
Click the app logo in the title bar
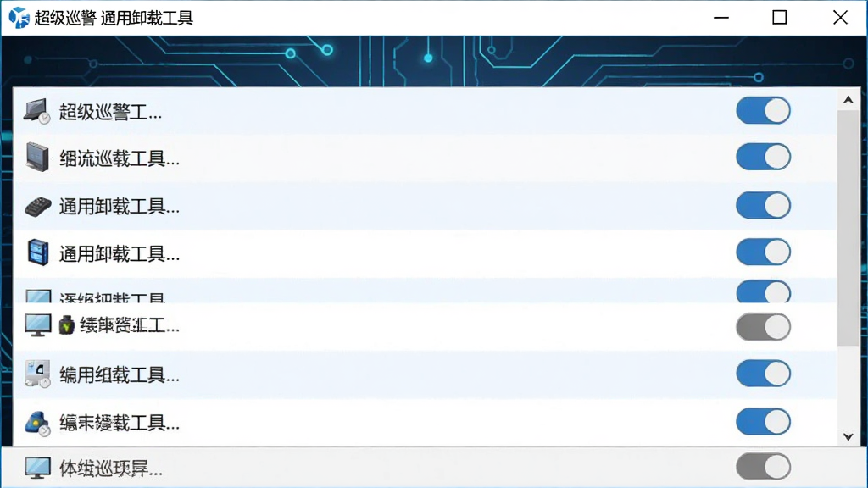click(19, 18)
